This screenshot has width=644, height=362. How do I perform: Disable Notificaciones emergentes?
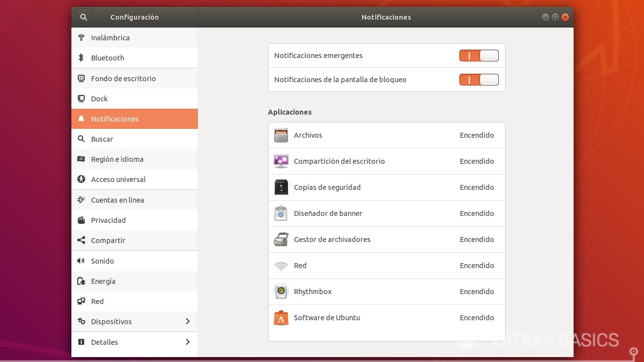479,55
